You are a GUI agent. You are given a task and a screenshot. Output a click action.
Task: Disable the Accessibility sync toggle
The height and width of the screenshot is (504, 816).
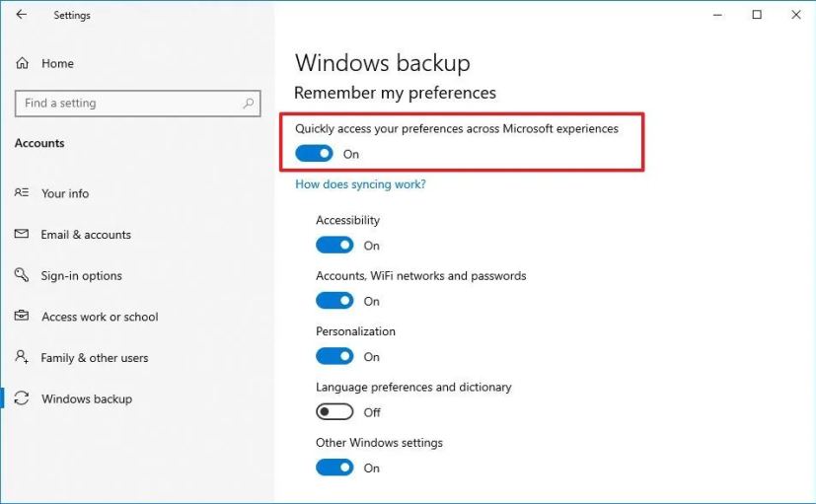[x=334, y=245]
